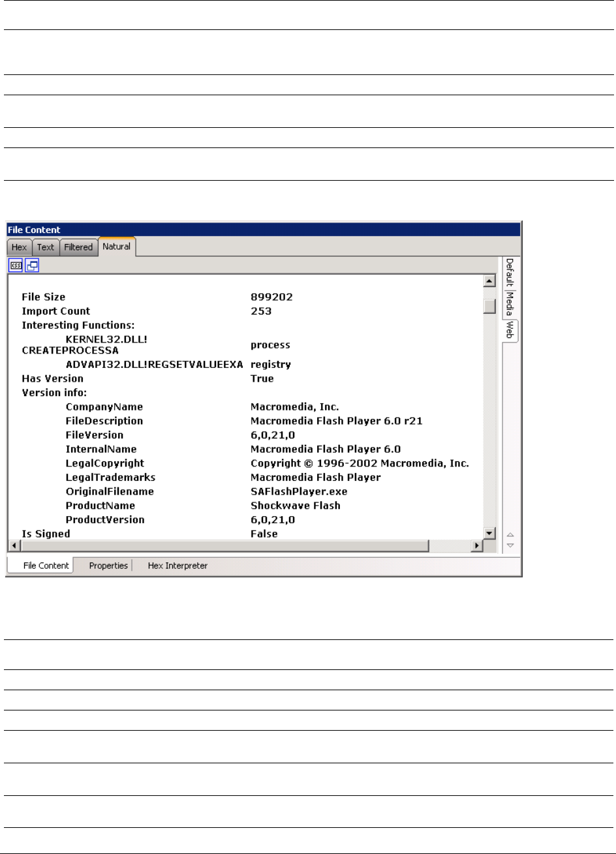The width and height of the screenshot is (616, 854).
Task: Click the horizontal scrollbar right arrow
Action: coord(477,545)
